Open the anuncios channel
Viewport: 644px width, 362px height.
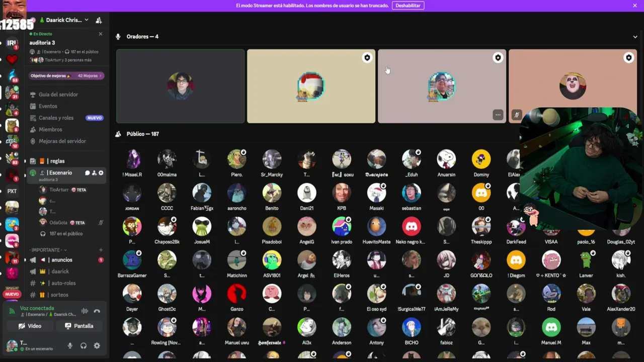(66, 260)
